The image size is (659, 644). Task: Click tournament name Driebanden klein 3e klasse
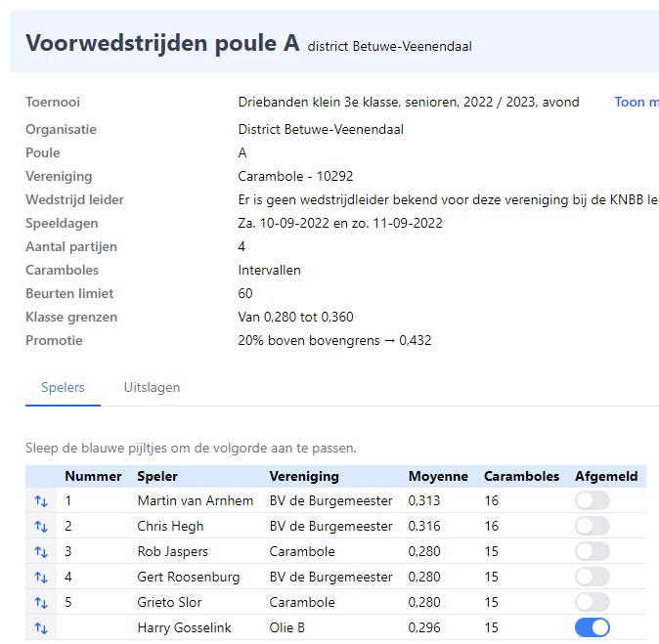click(x=319, y=102)
